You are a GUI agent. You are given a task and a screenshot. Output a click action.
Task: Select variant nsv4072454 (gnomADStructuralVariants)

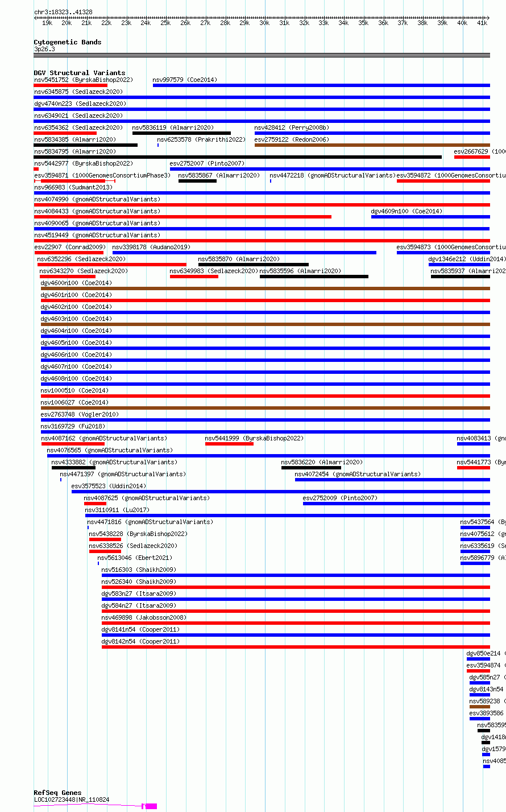[392, 480]
